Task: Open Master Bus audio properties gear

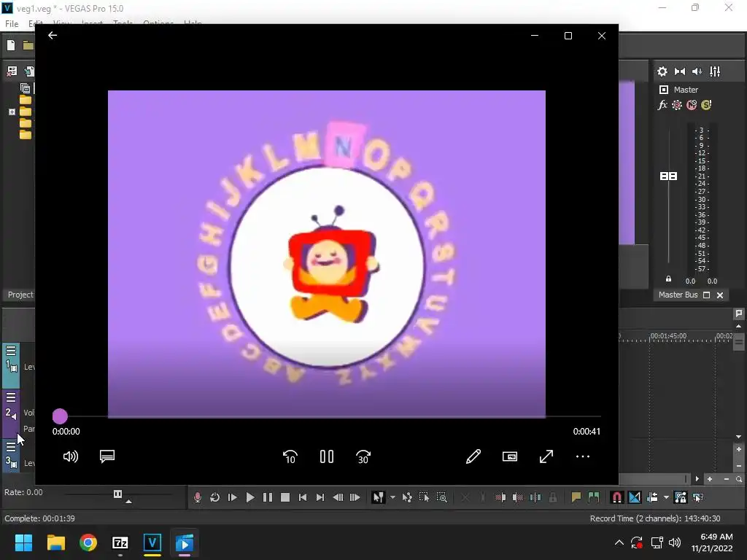Action: [662, 71]
